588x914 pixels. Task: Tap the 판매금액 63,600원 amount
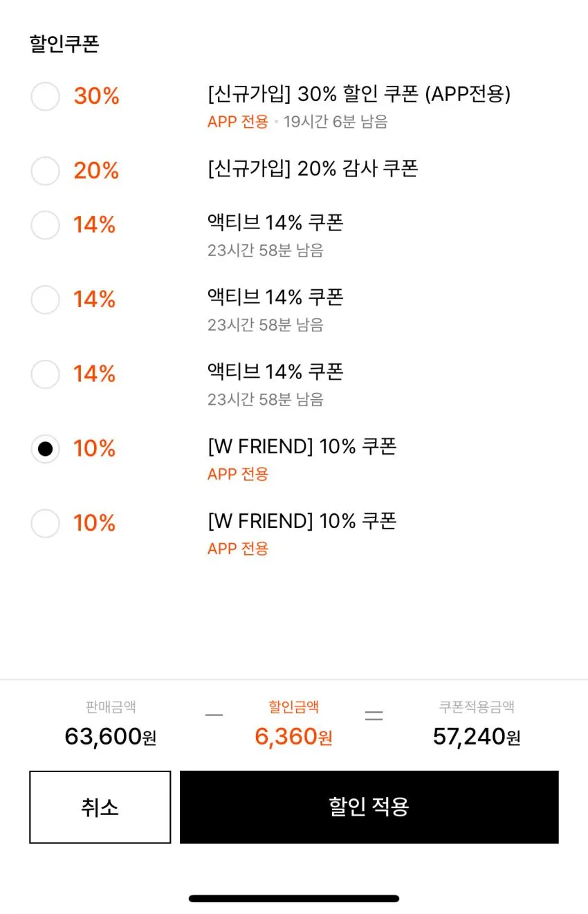coord(111,737)
